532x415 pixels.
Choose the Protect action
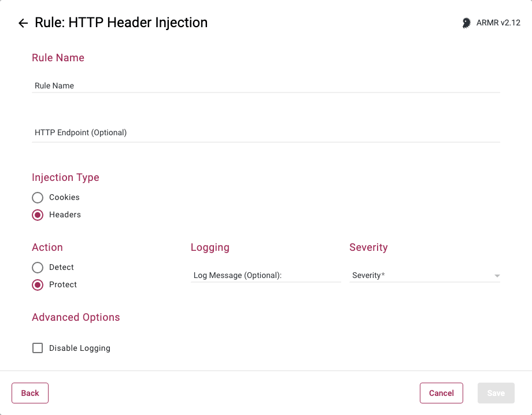tap(38, 285)
